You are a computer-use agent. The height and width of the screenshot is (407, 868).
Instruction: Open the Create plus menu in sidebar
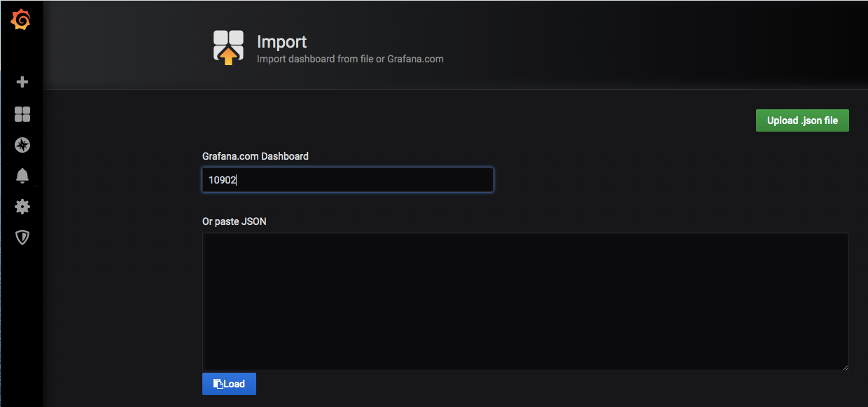(22, 82)
